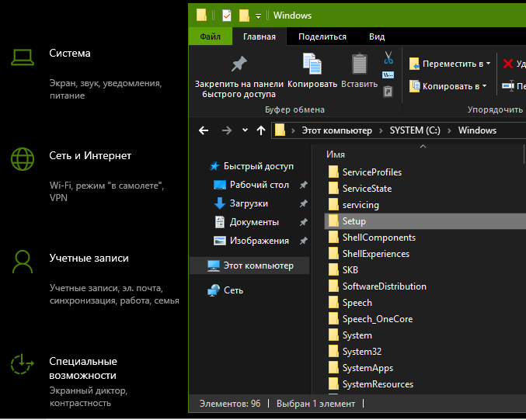The height and width of the screenshot is (420, 526).
Task: Unpin Загрузки via pin icon
Action: coord(303,203)
